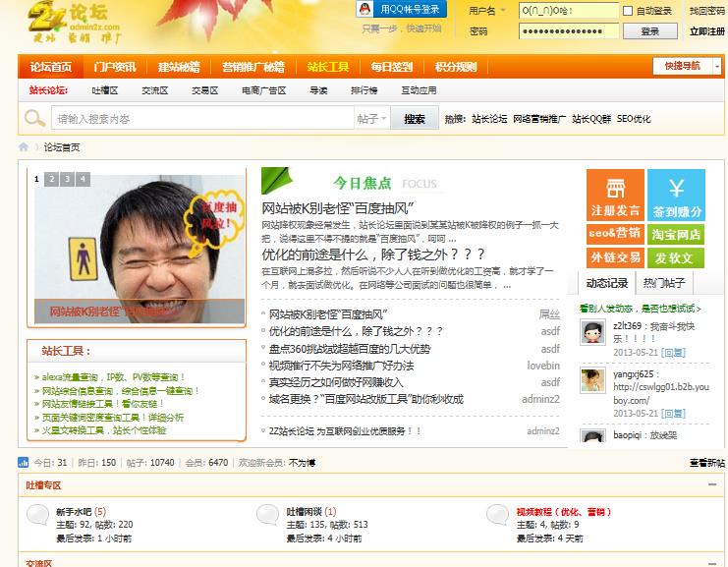
Task: Open 火星文转换工具 link
Action: click(x=103, y=430)
